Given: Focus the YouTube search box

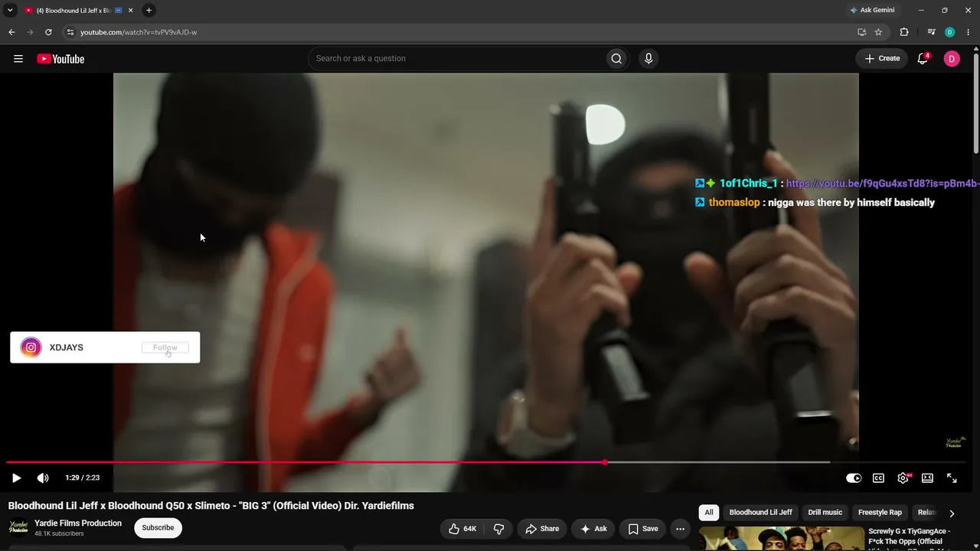Looking at the screenshot, I should pos(456,59).
